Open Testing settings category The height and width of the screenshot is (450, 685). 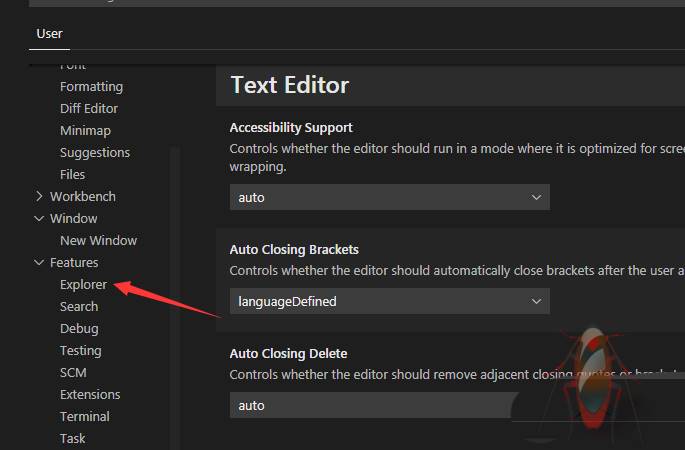80,351
